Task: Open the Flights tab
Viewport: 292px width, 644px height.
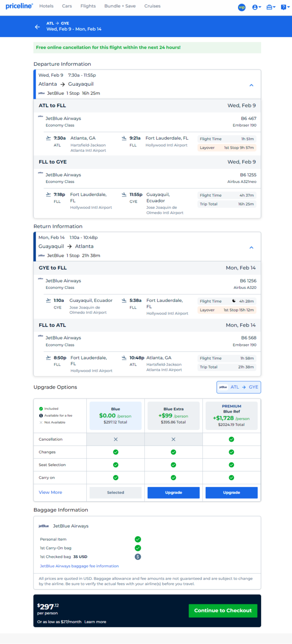Action: click(88, 6)
